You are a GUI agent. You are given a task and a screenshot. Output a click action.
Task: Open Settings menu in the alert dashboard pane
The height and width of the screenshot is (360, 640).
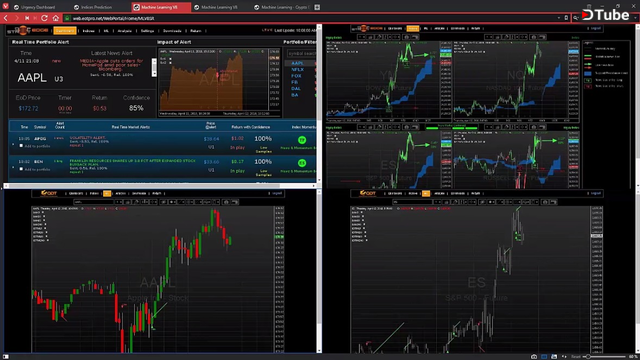147,31
